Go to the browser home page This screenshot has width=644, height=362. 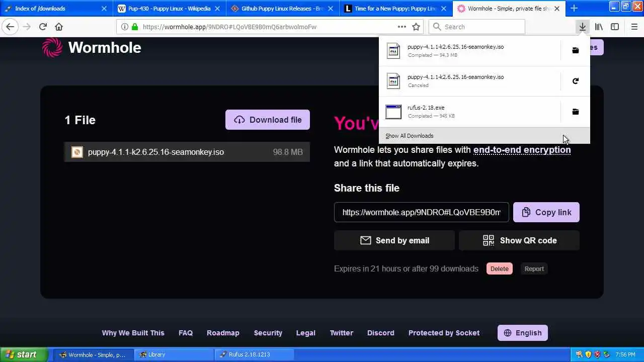59,27
